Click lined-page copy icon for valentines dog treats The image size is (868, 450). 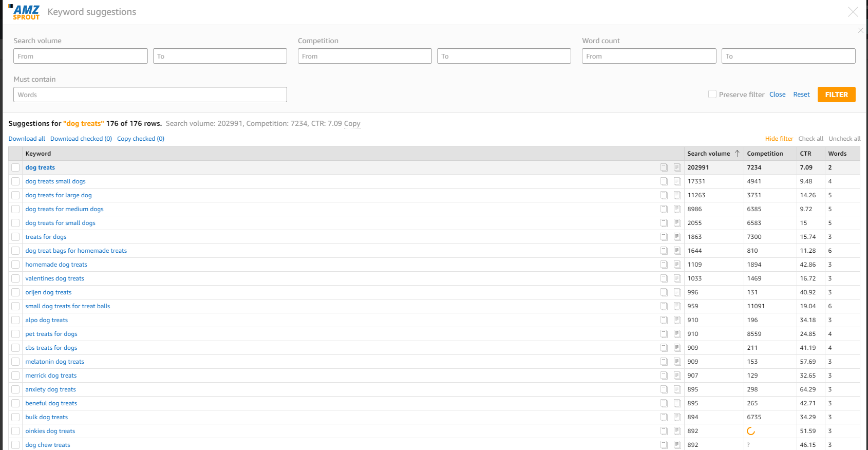677,278
